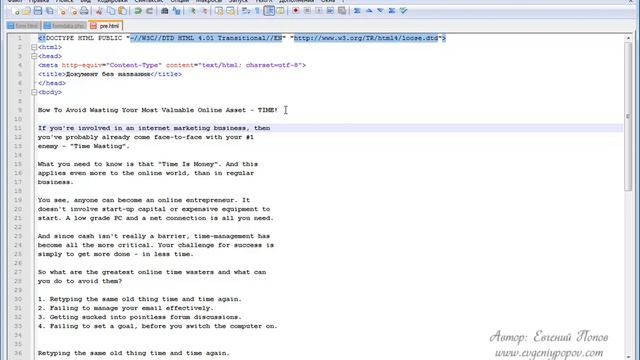The height and width of the screenshot is (360, 640).
Task: Click the heading 'How To Avoid Wasting' line
Action: [x=158, y=110]
